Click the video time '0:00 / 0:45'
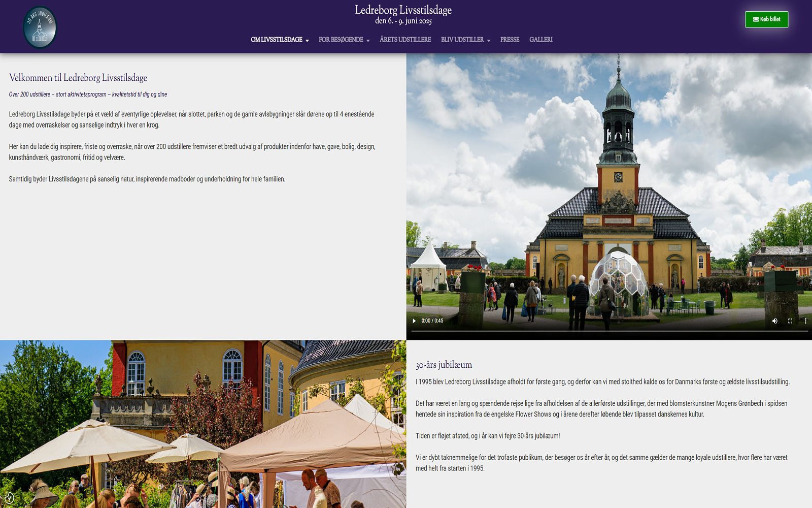 click(x=432, y=321)
